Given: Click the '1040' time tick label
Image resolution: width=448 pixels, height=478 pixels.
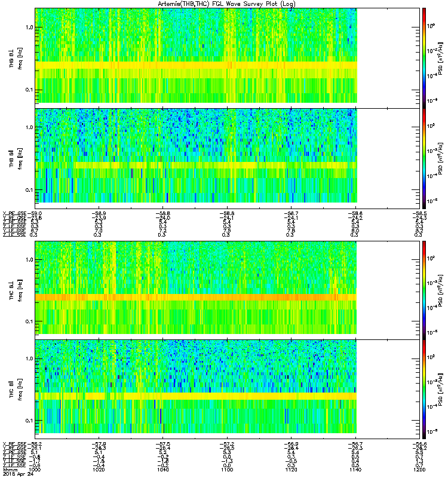Looking at the screenshot, I should 162,470.
